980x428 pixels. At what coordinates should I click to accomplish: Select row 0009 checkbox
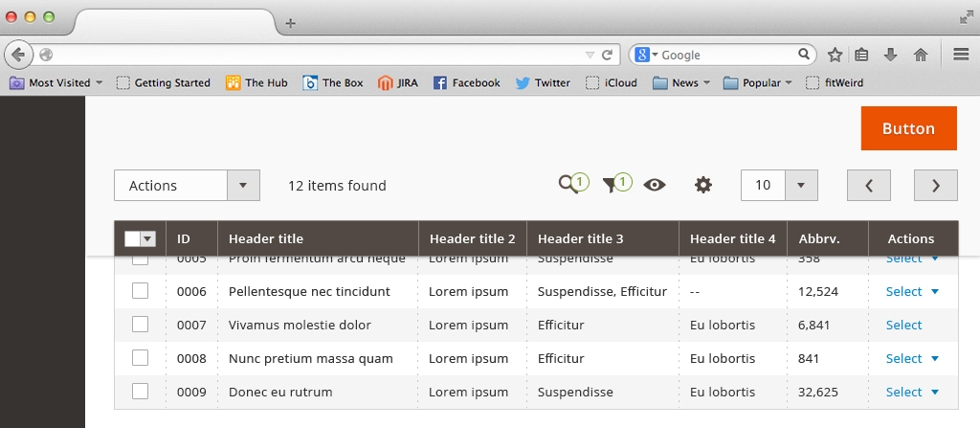pos(141,392)
